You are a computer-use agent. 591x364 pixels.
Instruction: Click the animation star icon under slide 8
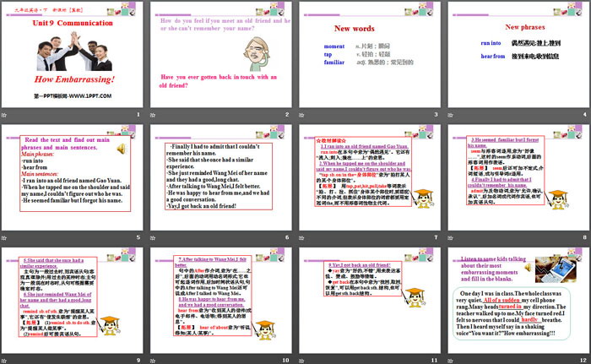450,237
